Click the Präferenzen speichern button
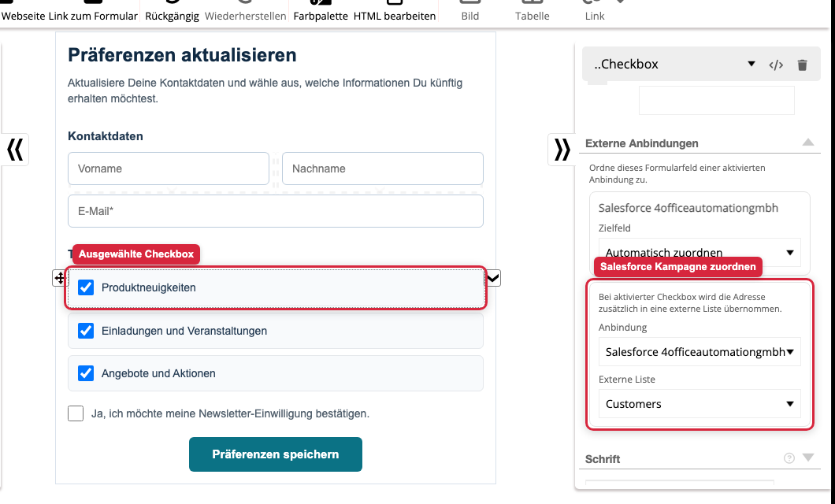This screenshot has width=835, height=504. click(276, 454)
